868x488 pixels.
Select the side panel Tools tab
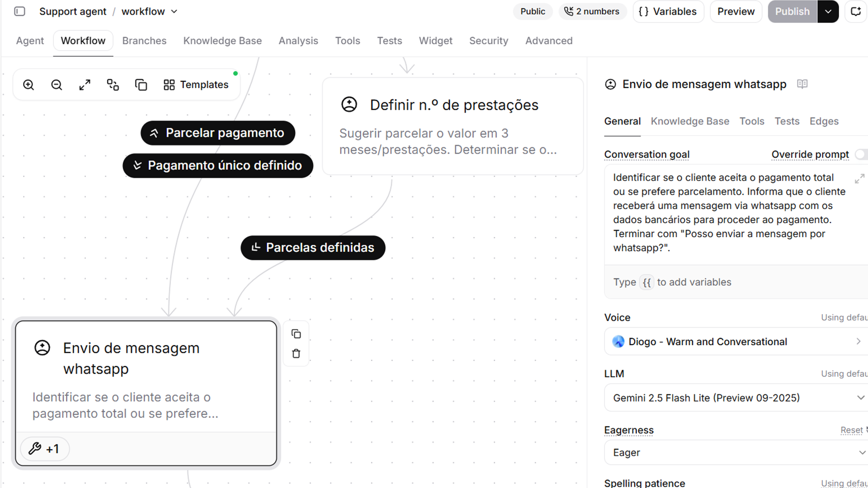[752, 121]
